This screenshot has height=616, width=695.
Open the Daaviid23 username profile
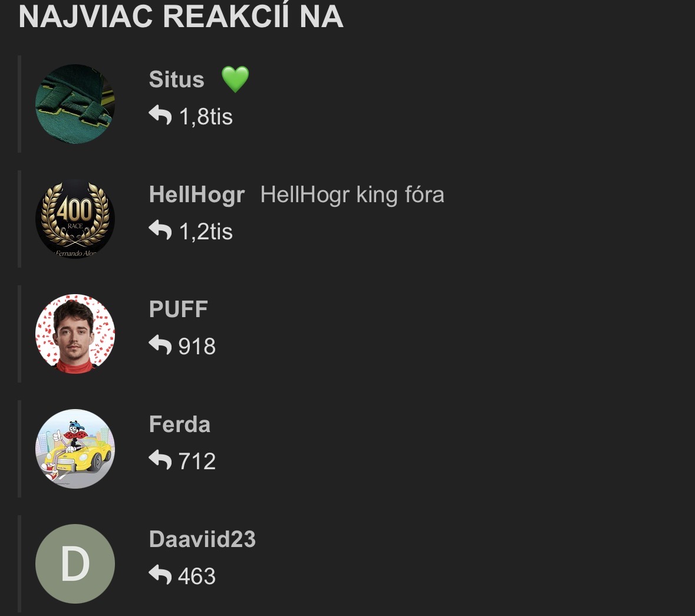[x=202, y=539]
